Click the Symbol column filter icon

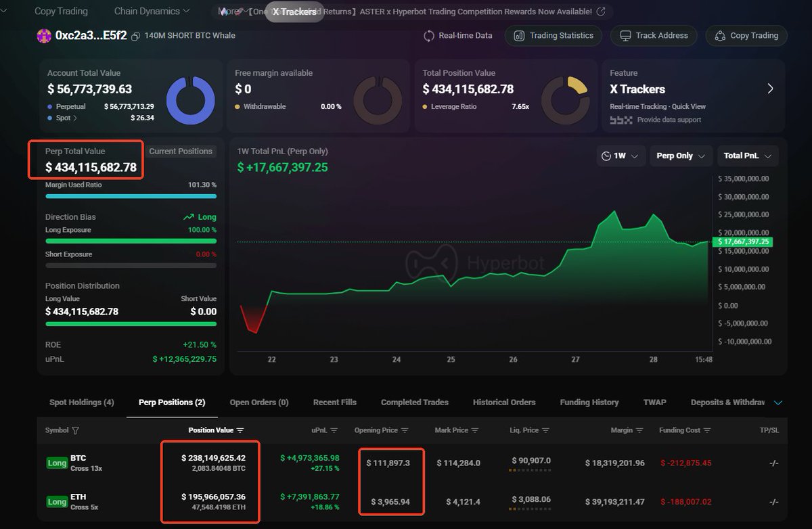point(75,430)
